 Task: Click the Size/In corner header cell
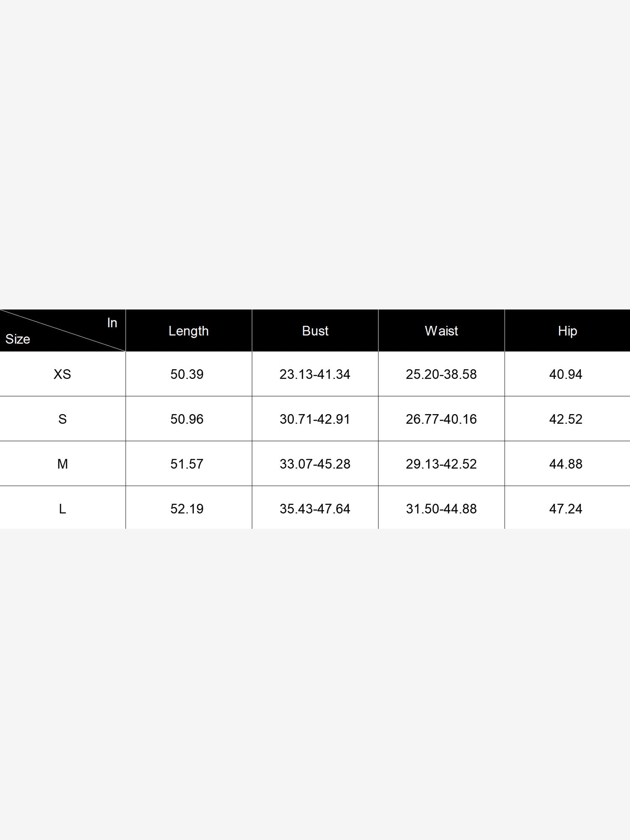63,331
